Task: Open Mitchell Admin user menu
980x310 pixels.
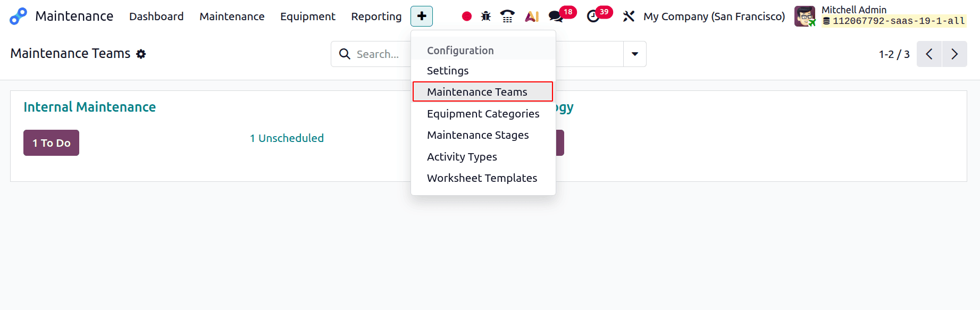Action: [881, 16]
